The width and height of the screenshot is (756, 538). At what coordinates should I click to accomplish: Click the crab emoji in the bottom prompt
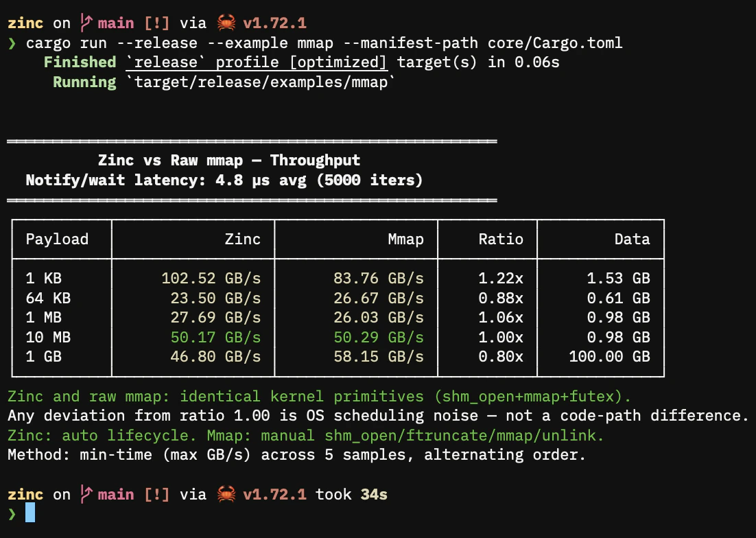(226, 494)
